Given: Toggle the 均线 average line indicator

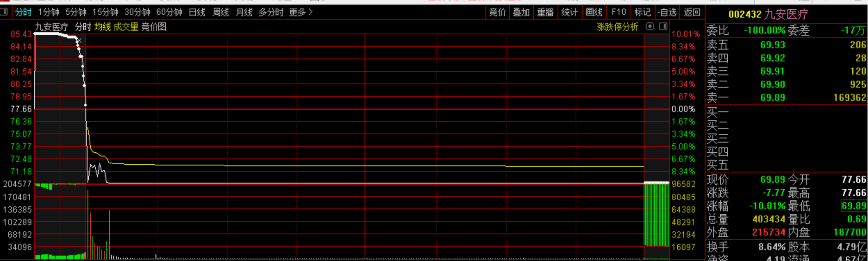Looking at the screenshot, I should point(102,27).
